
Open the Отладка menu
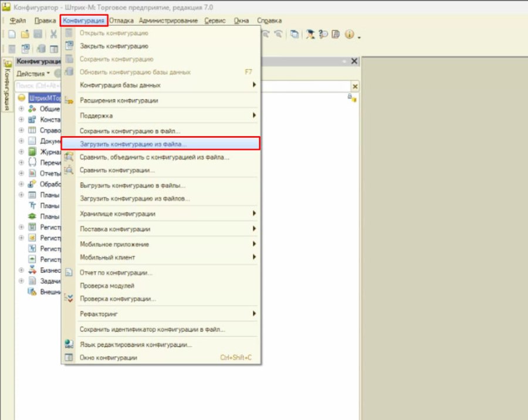[121, 21]
